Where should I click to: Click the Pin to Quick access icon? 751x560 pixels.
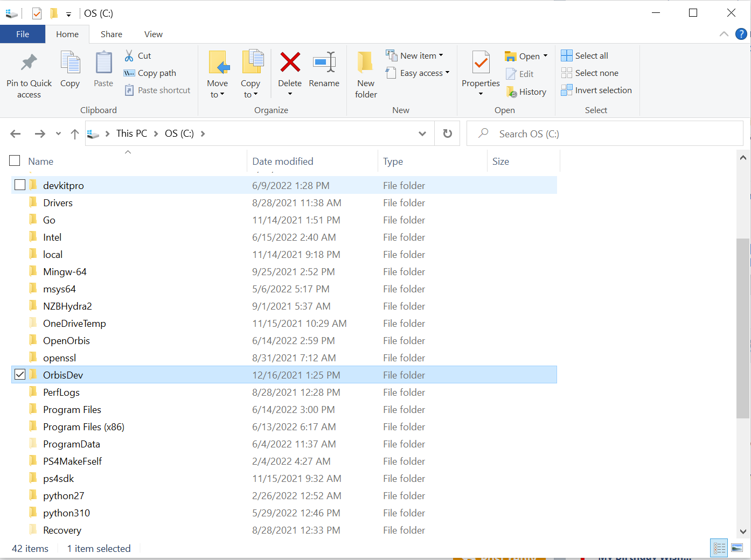pos(29,62)
